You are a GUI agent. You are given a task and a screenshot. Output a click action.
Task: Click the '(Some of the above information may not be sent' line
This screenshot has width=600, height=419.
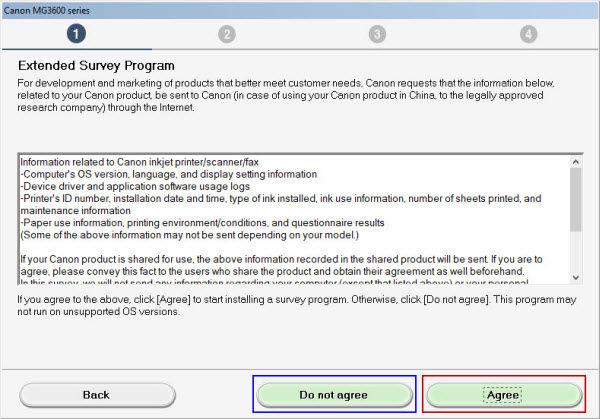[x=189, y=235]
